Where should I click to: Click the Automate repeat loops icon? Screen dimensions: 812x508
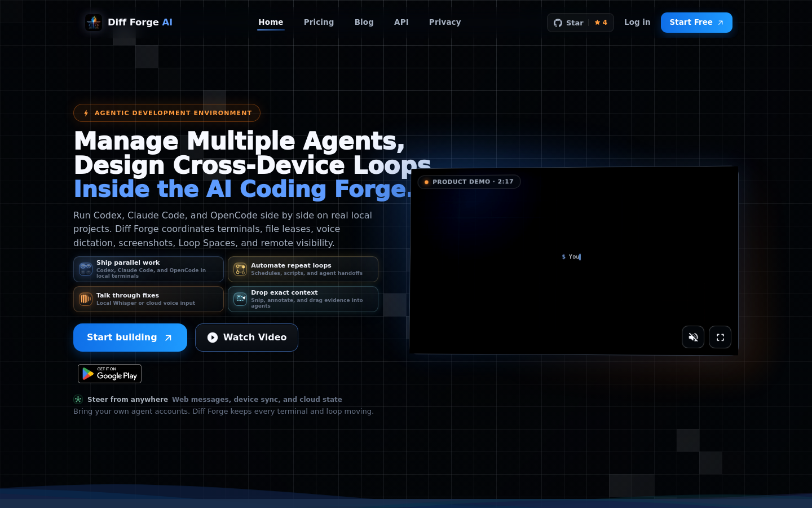tap(240, 269)
